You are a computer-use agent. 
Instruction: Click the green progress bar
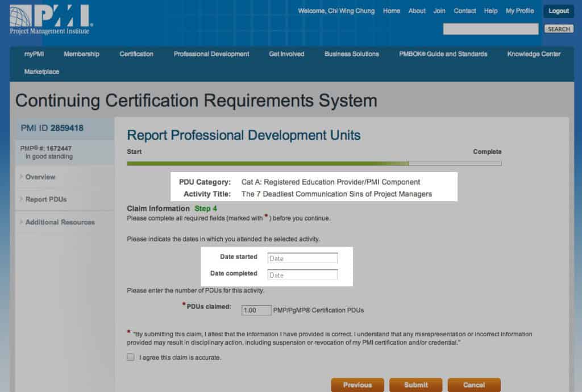(x=268, y=164)
